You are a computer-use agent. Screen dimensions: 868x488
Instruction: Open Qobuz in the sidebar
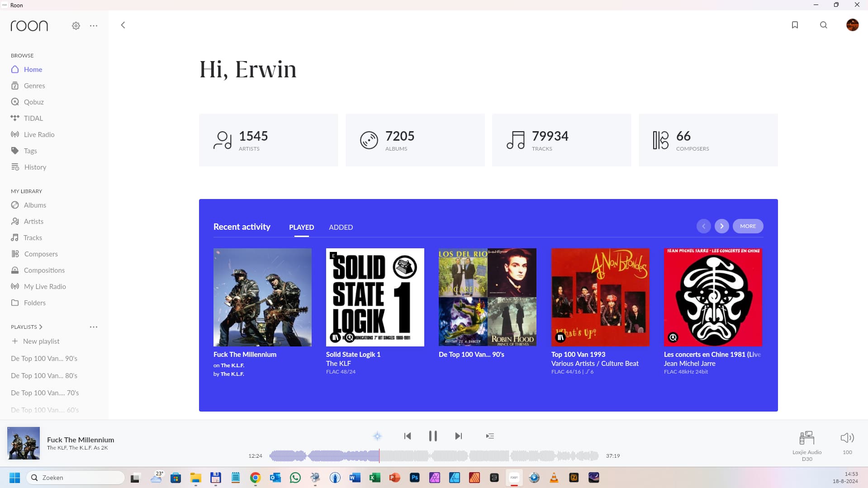click(x=33, y=102)
